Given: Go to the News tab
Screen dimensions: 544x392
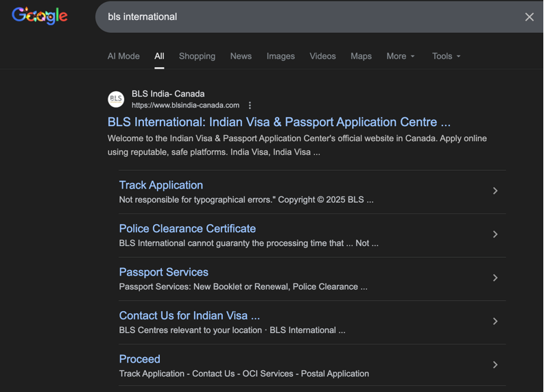Looking at the screenshot, I should point(241,56).
